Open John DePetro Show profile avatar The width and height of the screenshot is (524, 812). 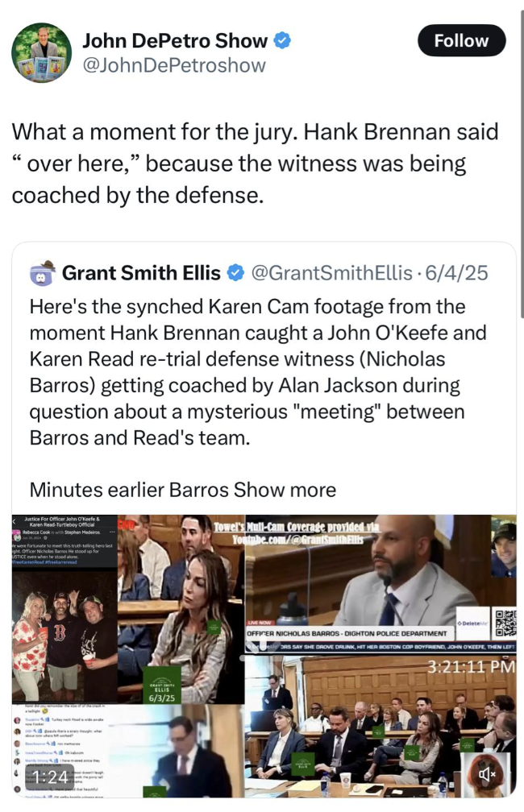coord(41,53)
